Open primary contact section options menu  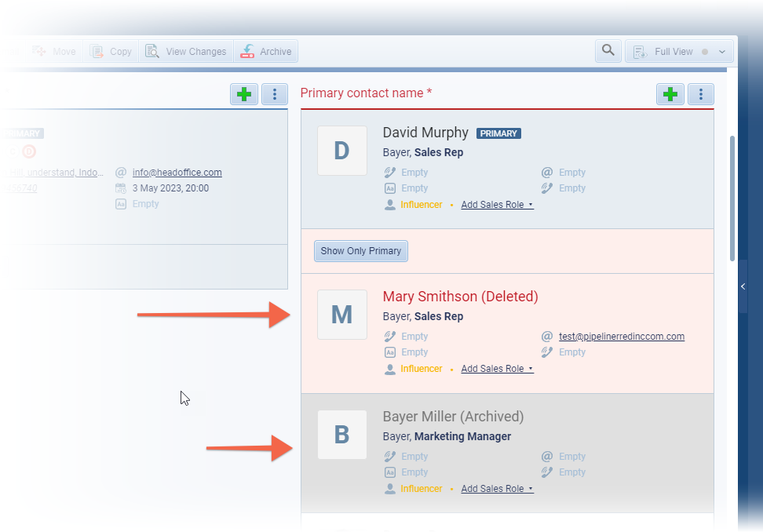(x=701, y=94)
